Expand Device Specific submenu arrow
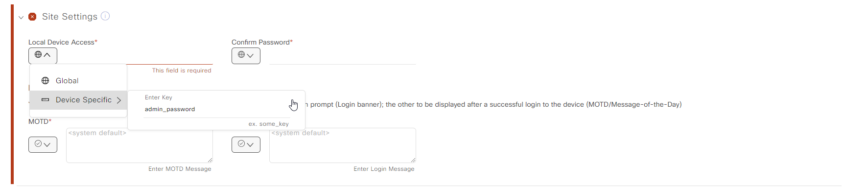Image resolution: width=868 pixels, height=188 pixels. pos(118,100)
